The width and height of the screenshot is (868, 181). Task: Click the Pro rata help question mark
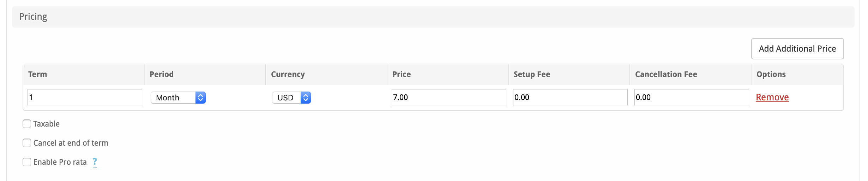tap(95, 162)
